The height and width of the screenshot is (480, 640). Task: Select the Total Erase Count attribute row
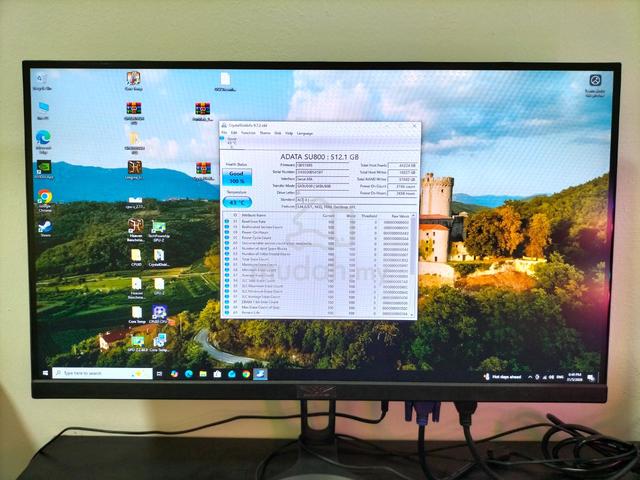318,259
